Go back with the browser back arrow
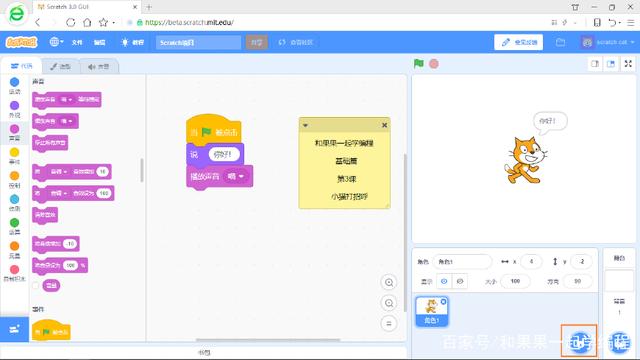 (x=38, y=22)
